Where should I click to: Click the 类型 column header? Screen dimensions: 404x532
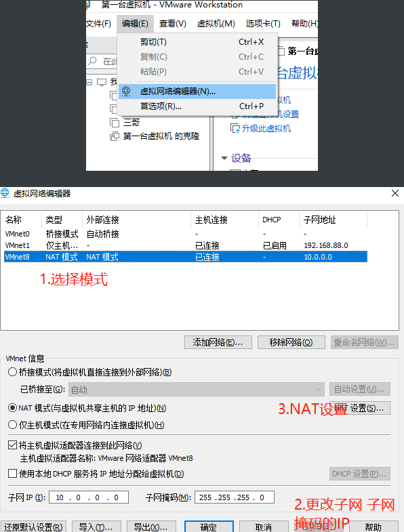(x=62, y=220)
